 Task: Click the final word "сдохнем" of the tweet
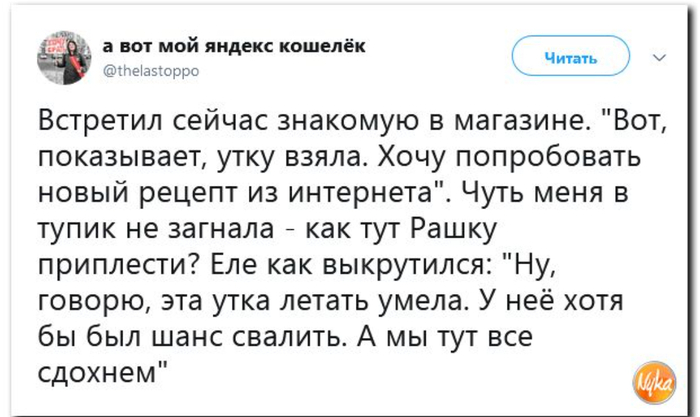tap(98, 373)
